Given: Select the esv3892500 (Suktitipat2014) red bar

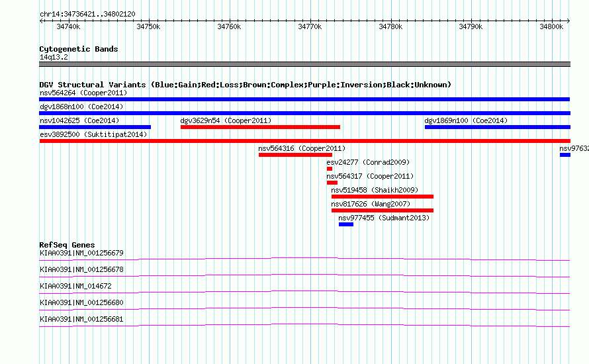Looking at the screenshot, I should pos(304,141).
